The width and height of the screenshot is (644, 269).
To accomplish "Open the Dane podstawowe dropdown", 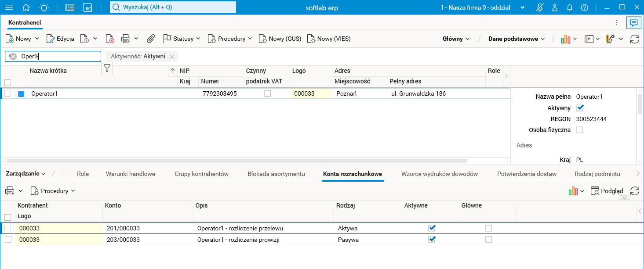I will click(517, 39).
